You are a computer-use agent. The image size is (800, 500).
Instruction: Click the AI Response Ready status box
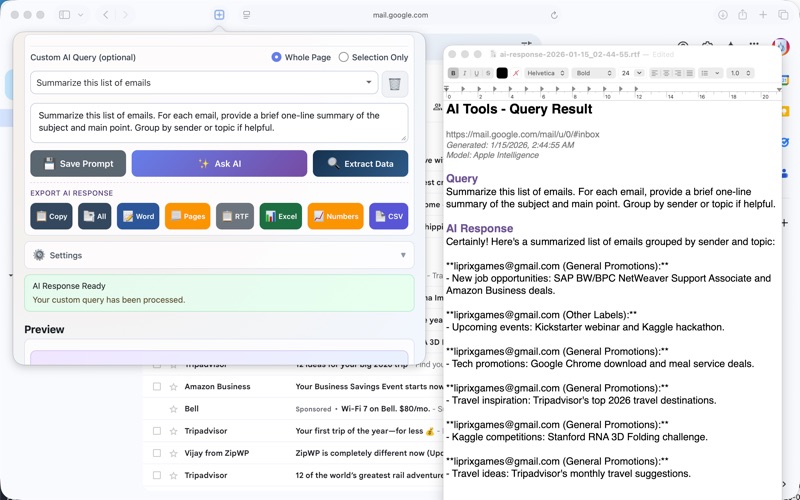pos(219,293)
